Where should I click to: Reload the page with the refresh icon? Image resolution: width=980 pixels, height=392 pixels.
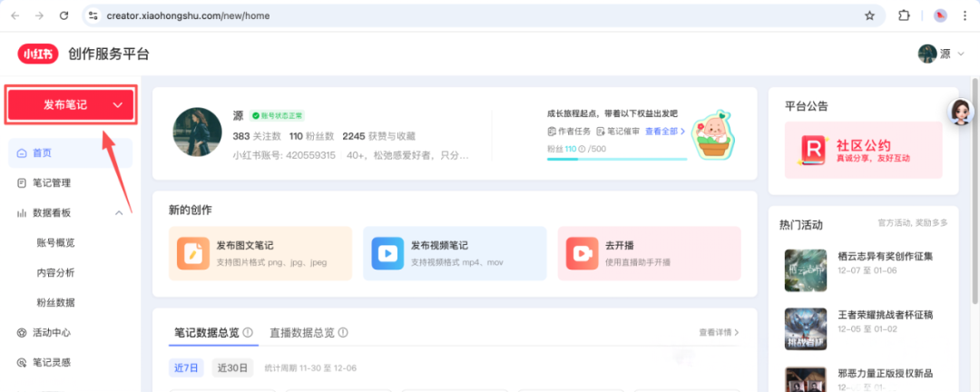[x=64, y=15]
